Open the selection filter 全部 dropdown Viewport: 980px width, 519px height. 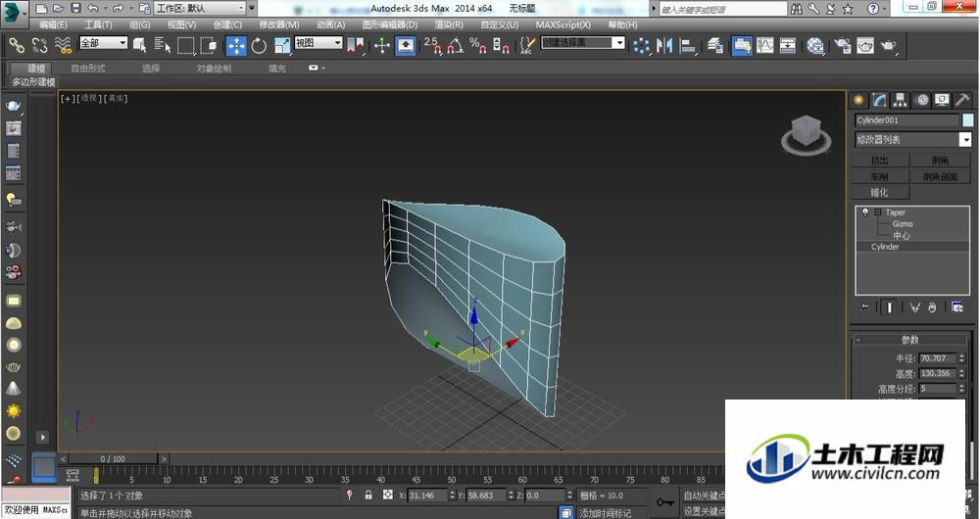tap(103, 42)
